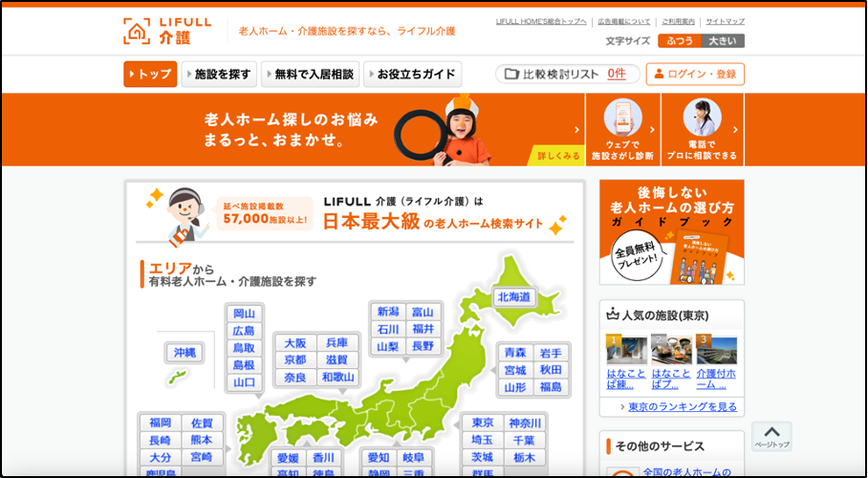The image size is (868, 478).
Task: Open the ウェブで施設さがし診断 banner
Action: [x=622, y=130]
